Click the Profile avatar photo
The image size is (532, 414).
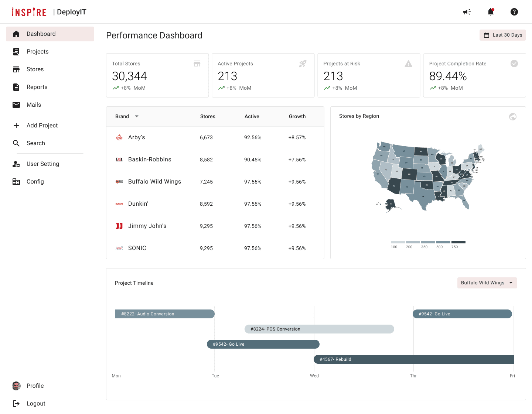click(16, 386)
